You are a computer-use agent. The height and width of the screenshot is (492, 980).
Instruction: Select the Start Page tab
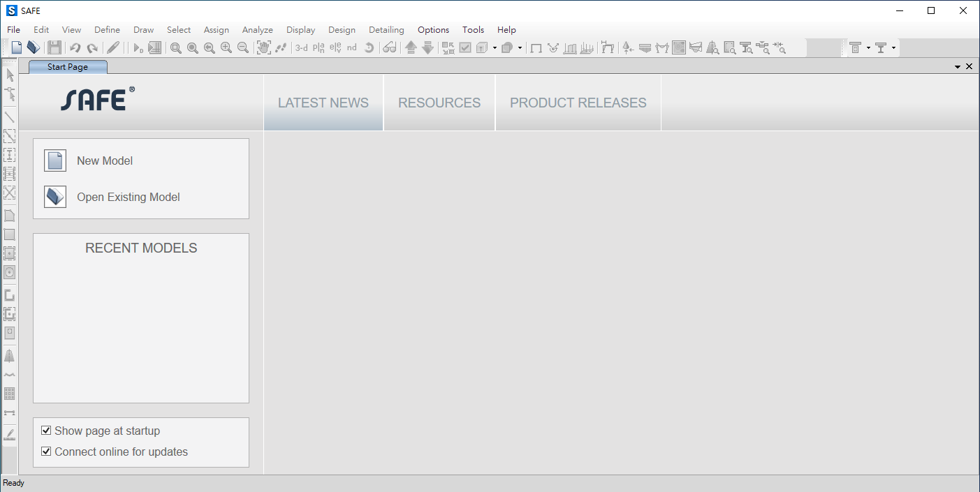click(x=68, y=67)
